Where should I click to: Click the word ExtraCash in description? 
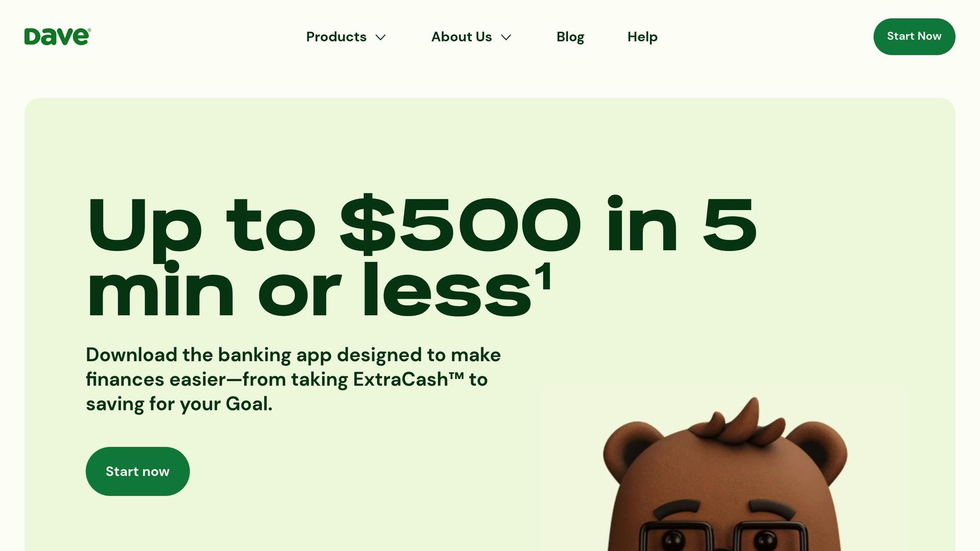tap(401, 379)
